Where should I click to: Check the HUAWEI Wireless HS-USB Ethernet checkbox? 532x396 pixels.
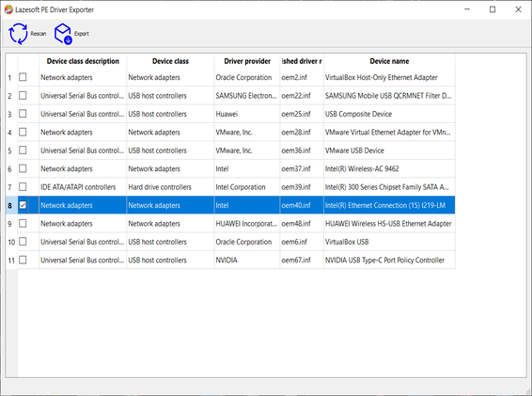click(x=23, y=223)
